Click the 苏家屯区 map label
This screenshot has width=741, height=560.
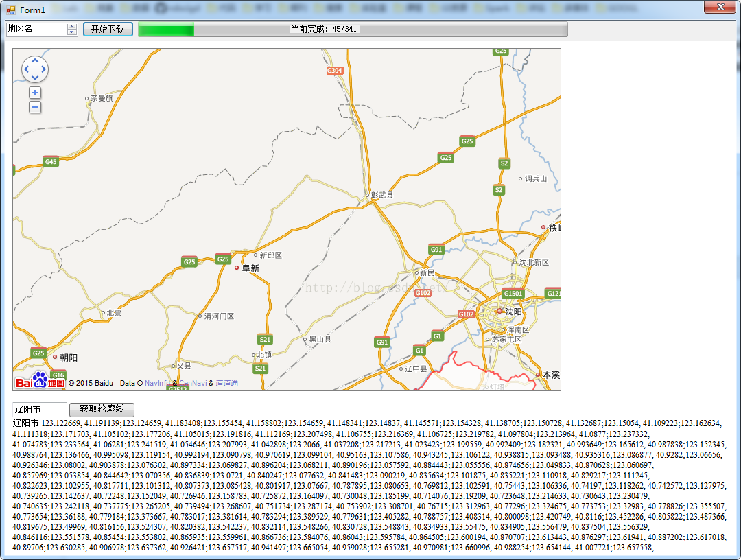coord(506,339)
